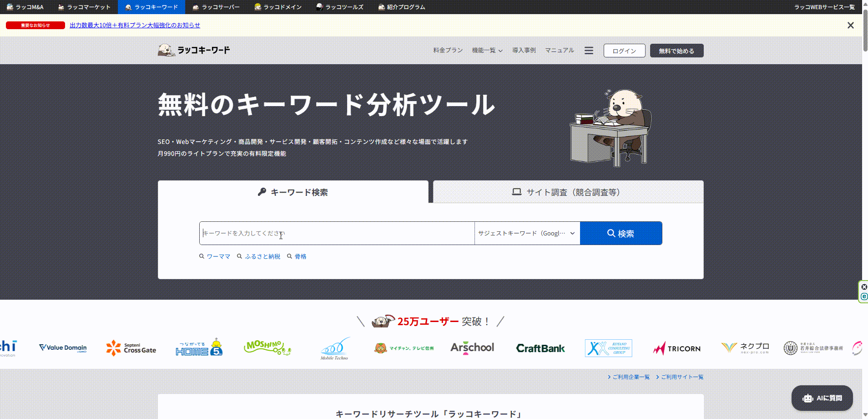Click the Mobile Techno logo
Viewport: 868px width, 419px height.
click(335, 348)
